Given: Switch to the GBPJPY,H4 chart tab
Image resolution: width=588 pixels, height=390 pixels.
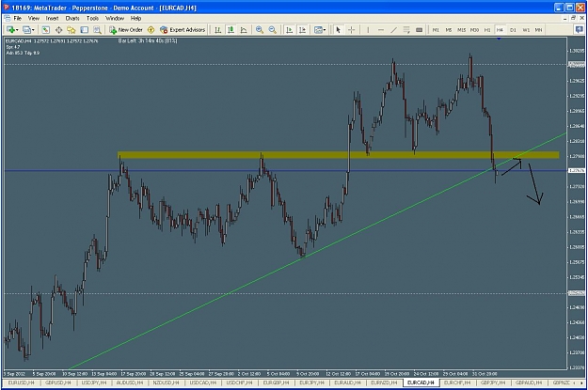Looking at the screenshot, I should click(494, 382).
